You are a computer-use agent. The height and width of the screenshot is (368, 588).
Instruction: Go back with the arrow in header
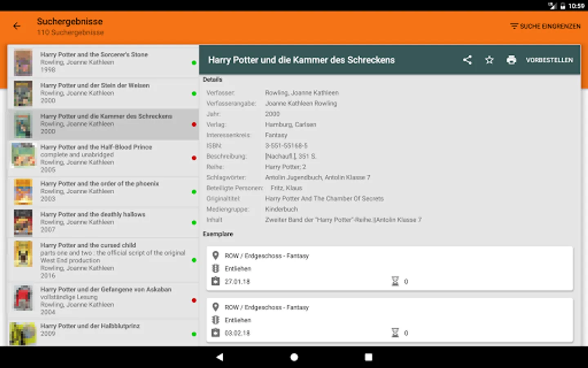pos(17,26)
